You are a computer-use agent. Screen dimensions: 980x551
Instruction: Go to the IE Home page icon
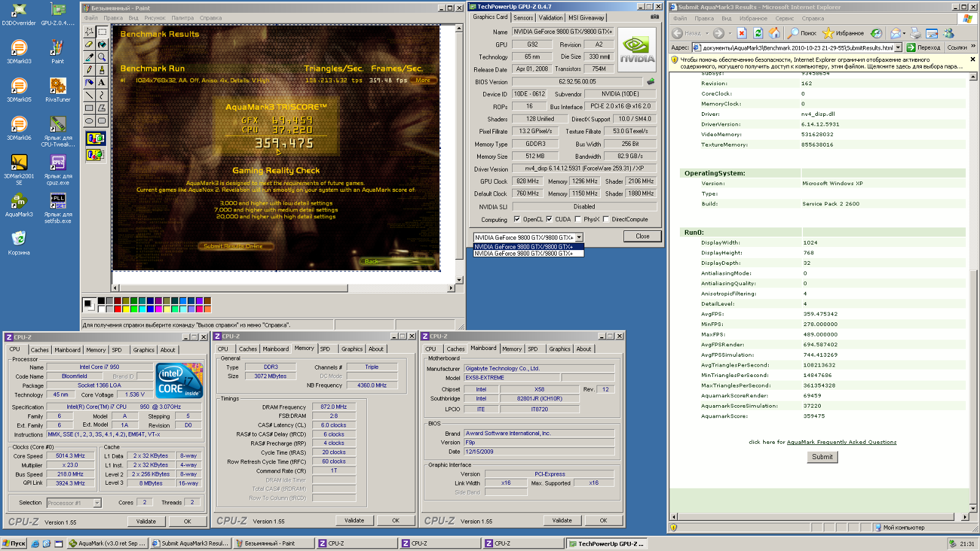point(774,33)
